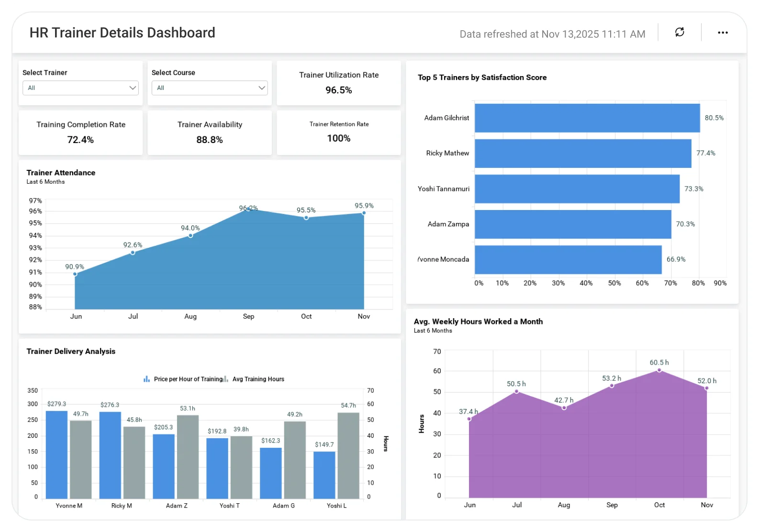
Task: Click the Avg Training Hours legend bar icon
Action: click(x=226, y=379)
